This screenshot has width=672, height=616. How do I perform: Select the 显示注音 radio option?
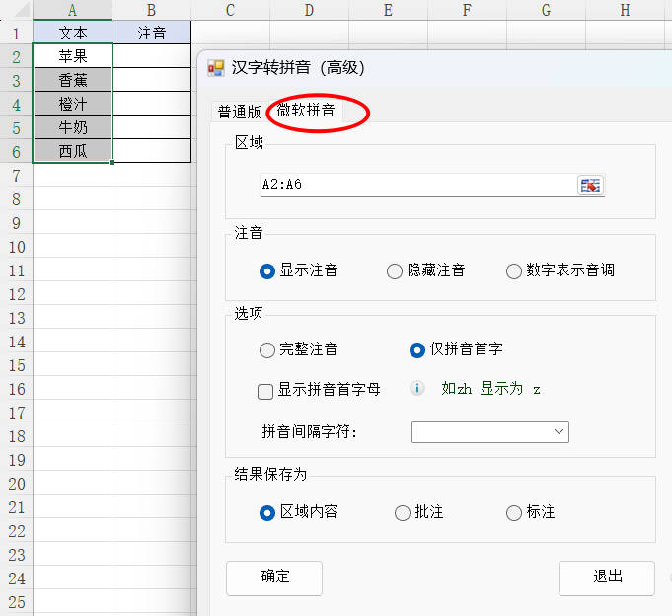coord(266,270)
